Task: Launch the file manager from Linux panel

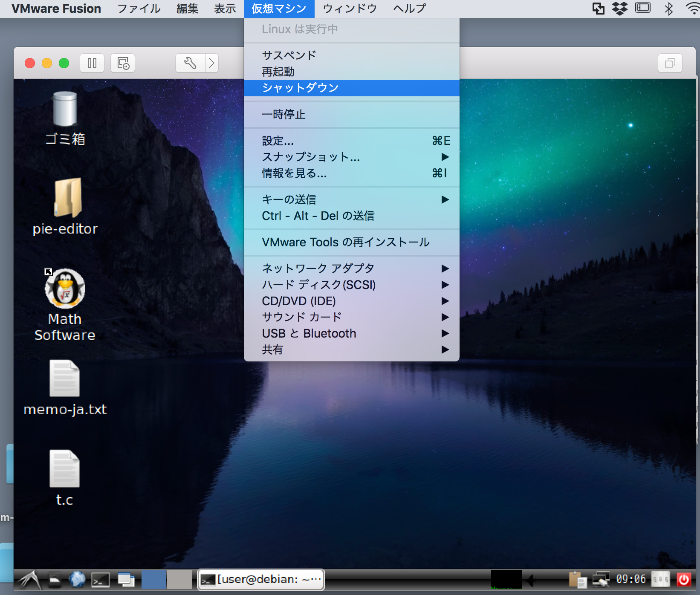Action: [55, 580]
